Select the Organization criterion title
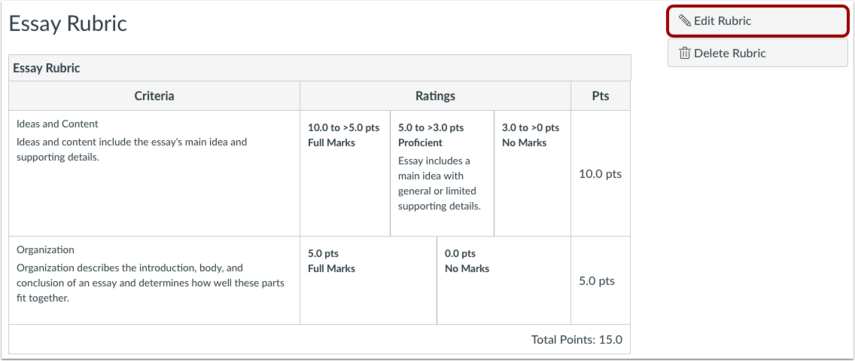Image resolution: width=855 pixels, height=361 pixels. pos(45,250)
